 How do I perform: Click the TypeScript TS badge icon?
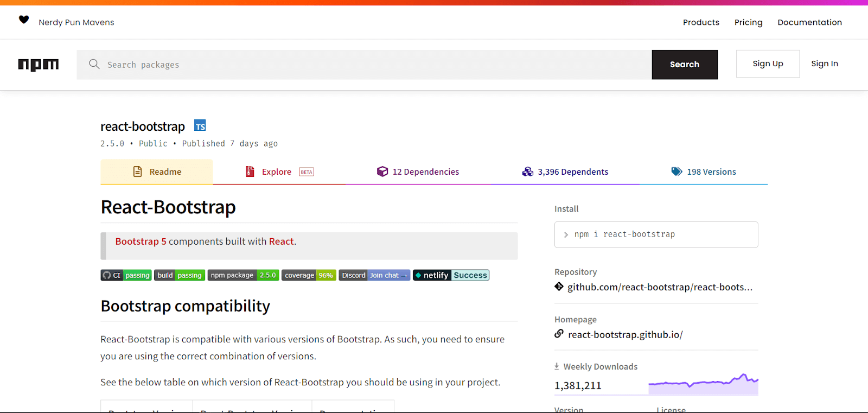coord(200,126)
